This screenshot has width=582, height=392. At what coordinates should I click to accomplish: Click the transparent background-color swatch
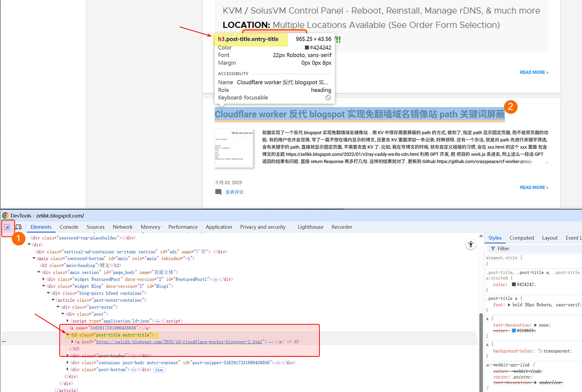point(540,351)
